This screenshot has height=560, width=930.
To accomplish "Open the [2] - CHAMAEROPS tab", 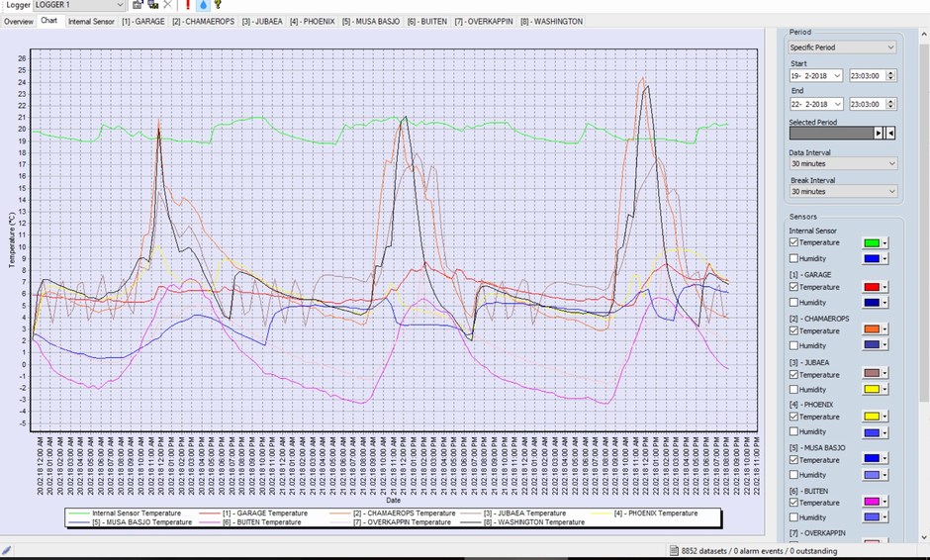I will (204, 21).
